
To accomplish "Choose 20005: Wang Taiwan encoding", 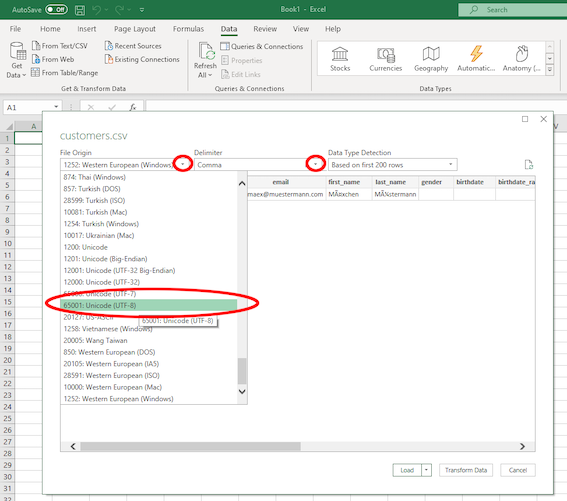I will click(x=149, y=340).
